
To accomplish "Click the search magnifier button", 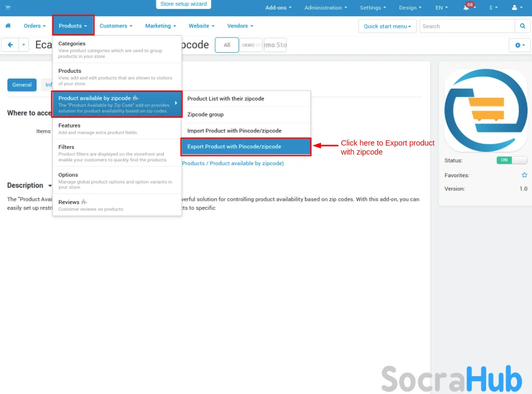I will point(522,26).
